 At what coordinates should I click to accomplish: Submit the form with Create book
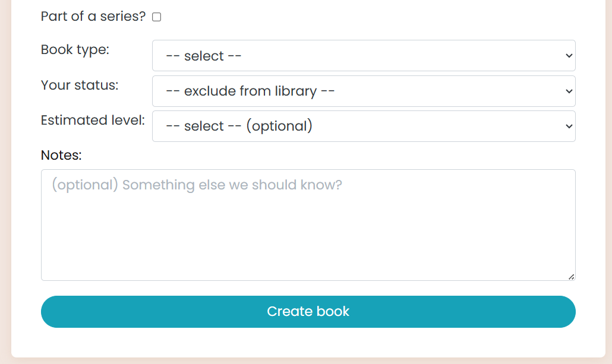pos(308,311)
